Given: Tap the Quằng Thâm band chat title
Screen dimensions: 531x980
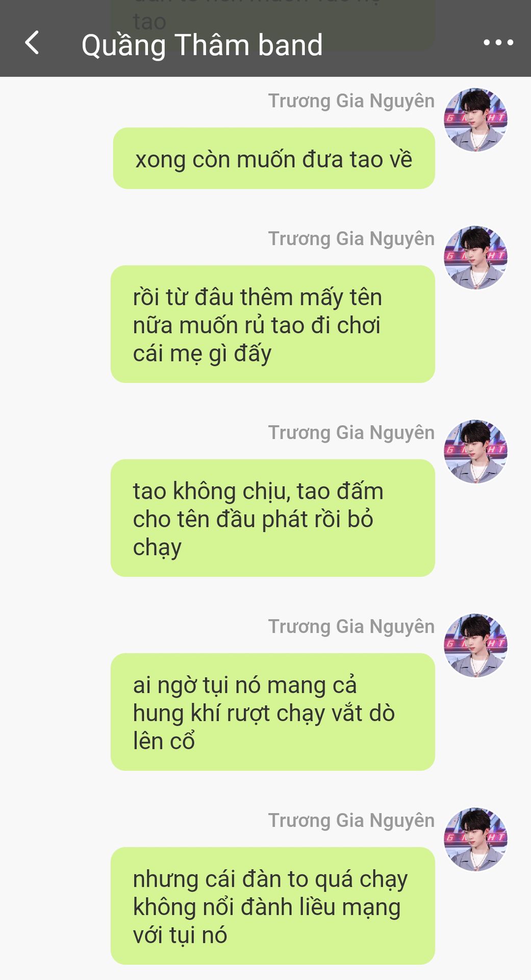Looking at the screenshot, I should 202,45.
